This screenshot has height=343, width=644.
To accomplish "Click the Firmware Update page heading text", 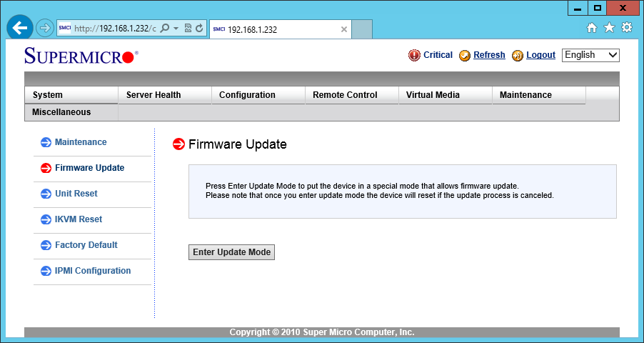I will 237,145.
